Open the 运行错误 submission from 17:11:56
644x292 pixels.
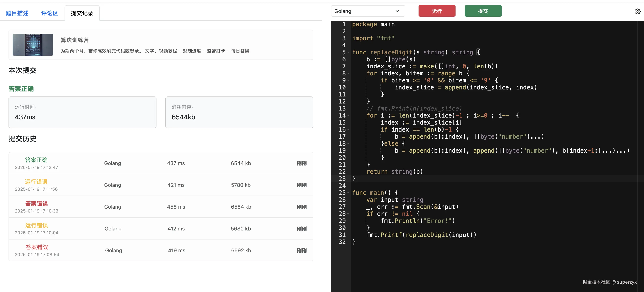(36, 182)
